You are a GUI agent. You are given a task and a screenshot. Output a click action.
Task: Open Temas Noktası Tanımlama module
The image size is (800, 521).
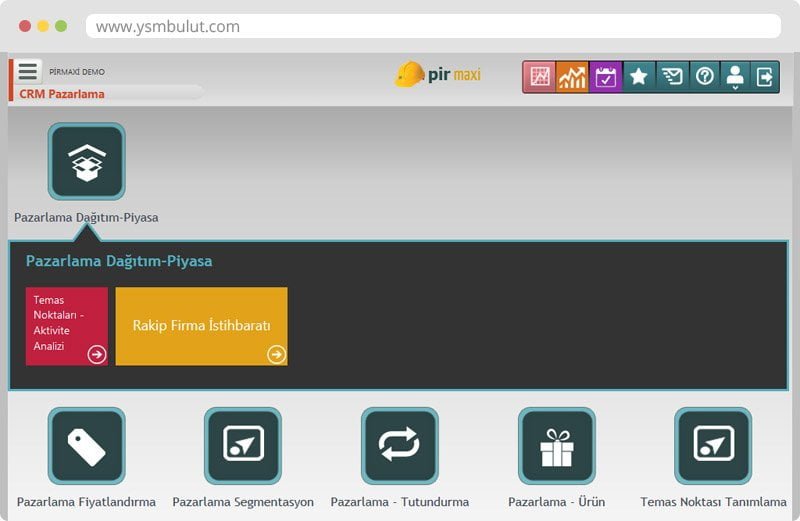tap(713, 446)
